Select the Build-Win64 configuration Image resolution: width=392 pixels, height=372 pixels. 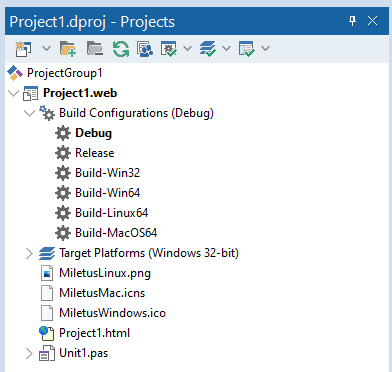[x=108, y=193]
